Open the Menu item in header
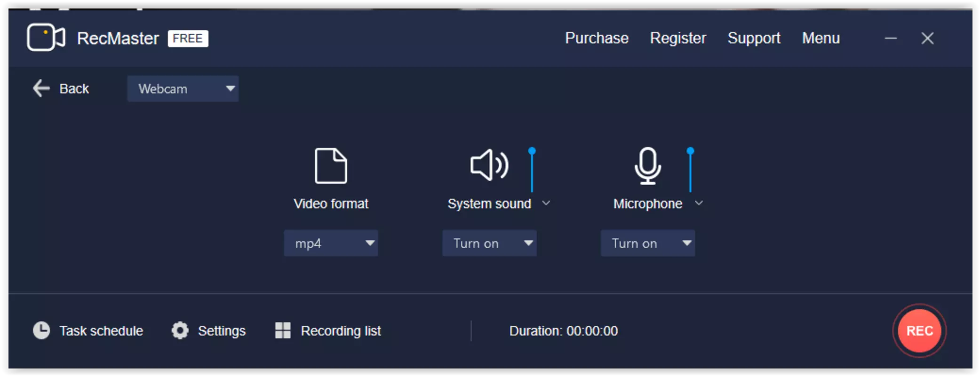 (x=821, y=38)
